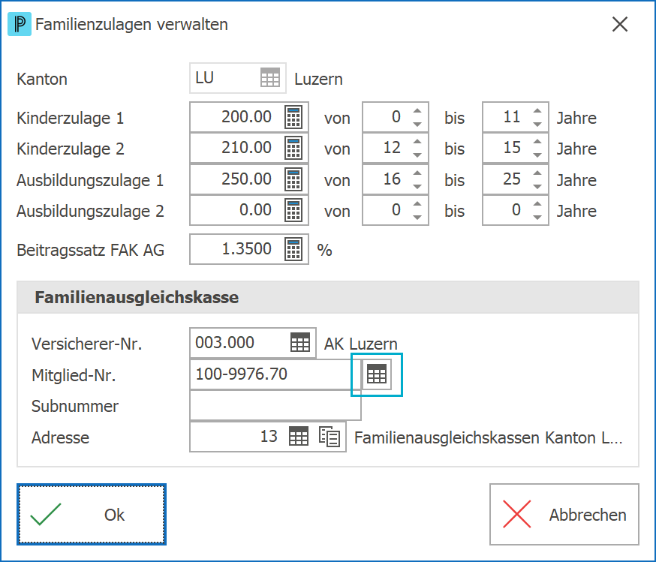Decrease Ausbildungszulage 2 'von' age
Image resolution: width=656 pixels, height=562 pixels.
click(417, 217)
